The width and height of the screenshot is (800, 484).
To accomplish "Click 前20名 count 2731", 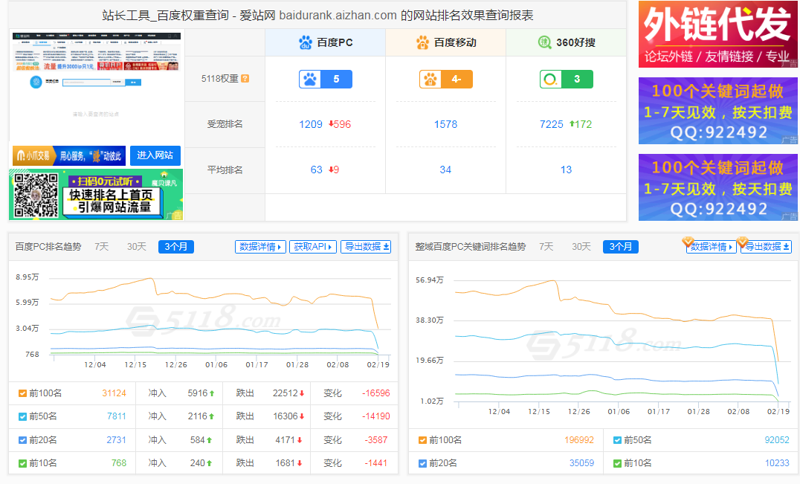I will (x=116, y=440).
